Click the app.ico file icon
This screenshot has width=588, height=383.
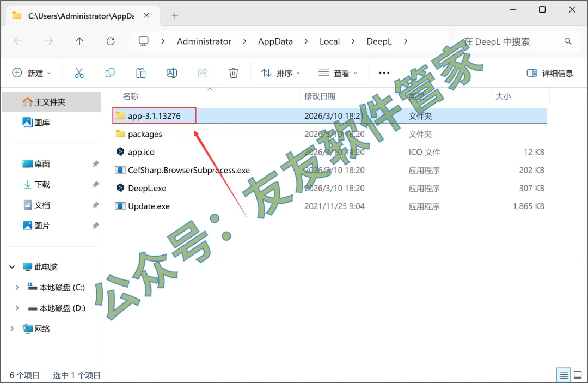point(120,151)
